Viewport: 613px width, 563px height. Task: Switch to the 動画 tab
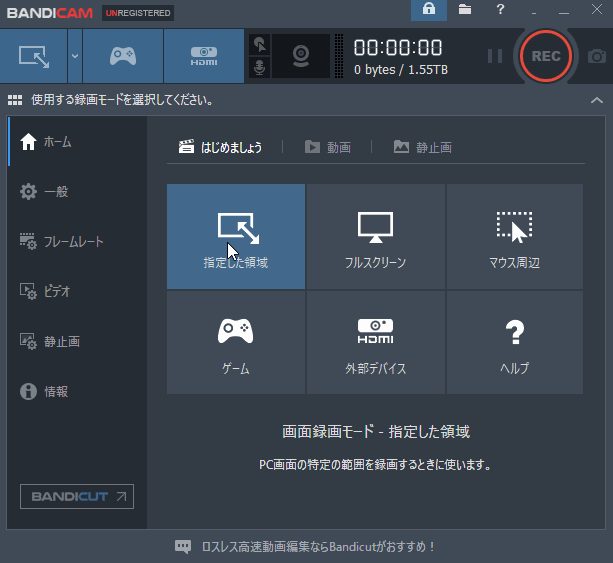(328, 147)
